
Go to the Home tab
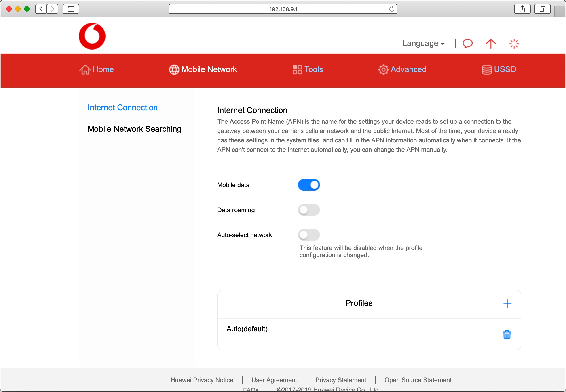97,69
